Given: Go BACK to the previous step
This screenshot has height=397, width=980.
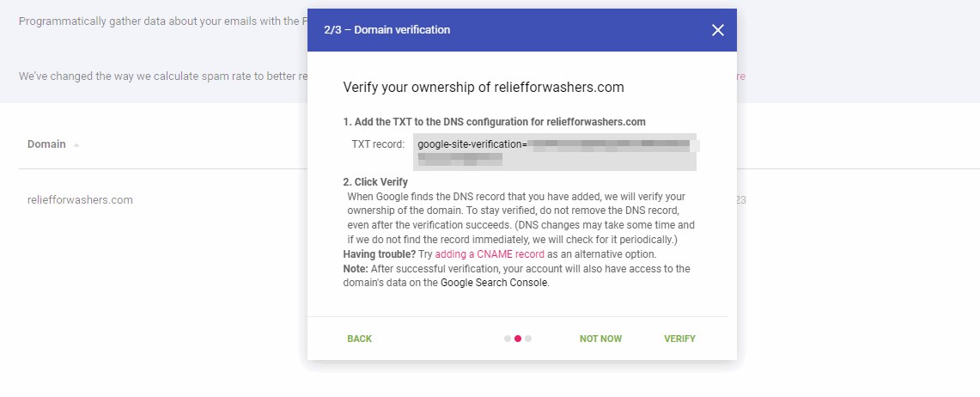Looking at the screenshot, I should tap(359, 339).
